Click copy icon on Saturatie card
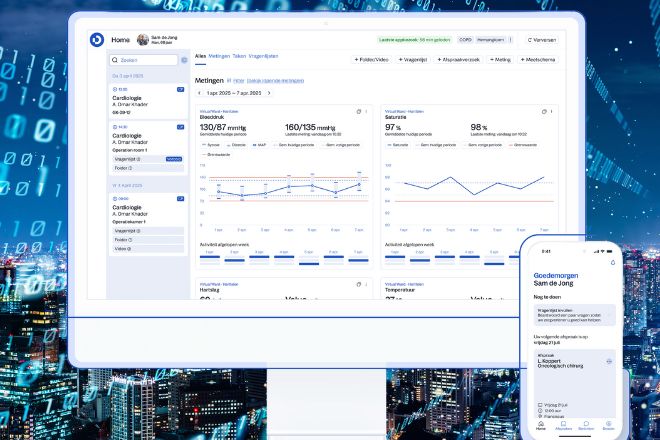The image size is (660, 440). click(x=547, y=111)
